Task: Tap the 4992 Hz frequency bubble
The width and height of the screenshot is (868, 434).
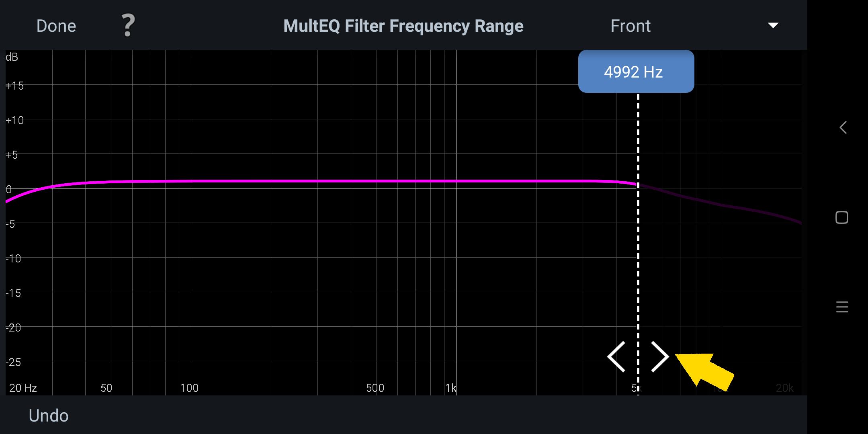Action: 636,72
